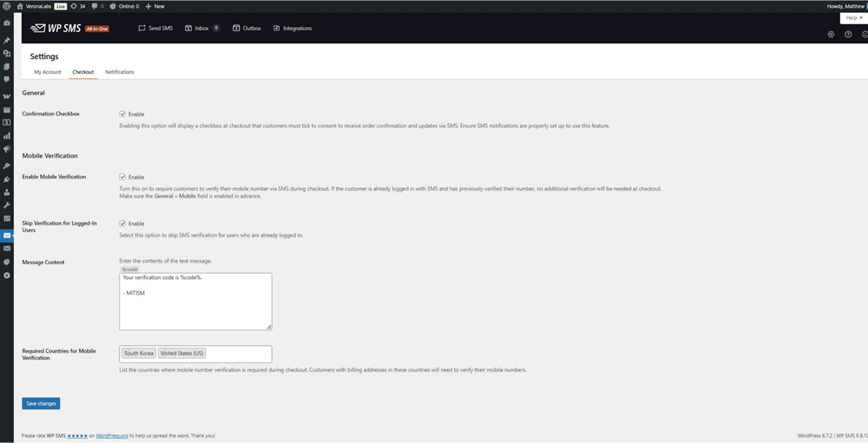Open the SMS Inbox
The image size is (868, 443).
coord(197,28)
